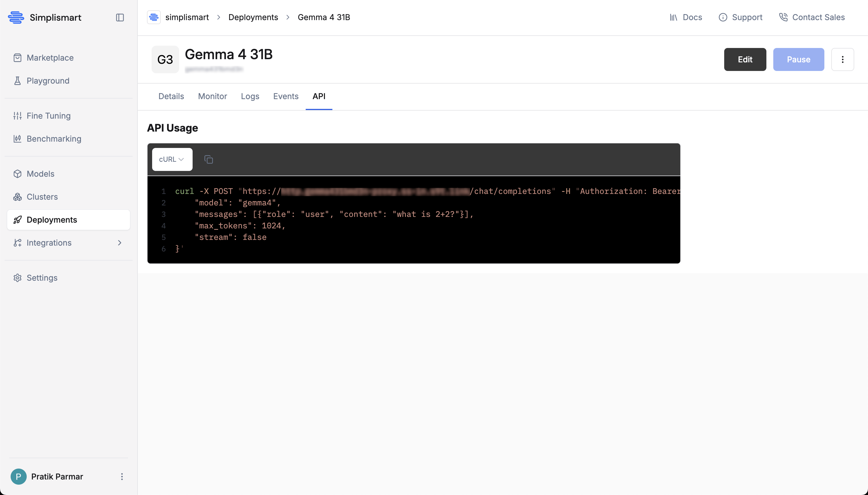Switch to the Monitor tab
The height and width of the screenshot is (495, 868).
pyautogui.click(x=213, y=96)
